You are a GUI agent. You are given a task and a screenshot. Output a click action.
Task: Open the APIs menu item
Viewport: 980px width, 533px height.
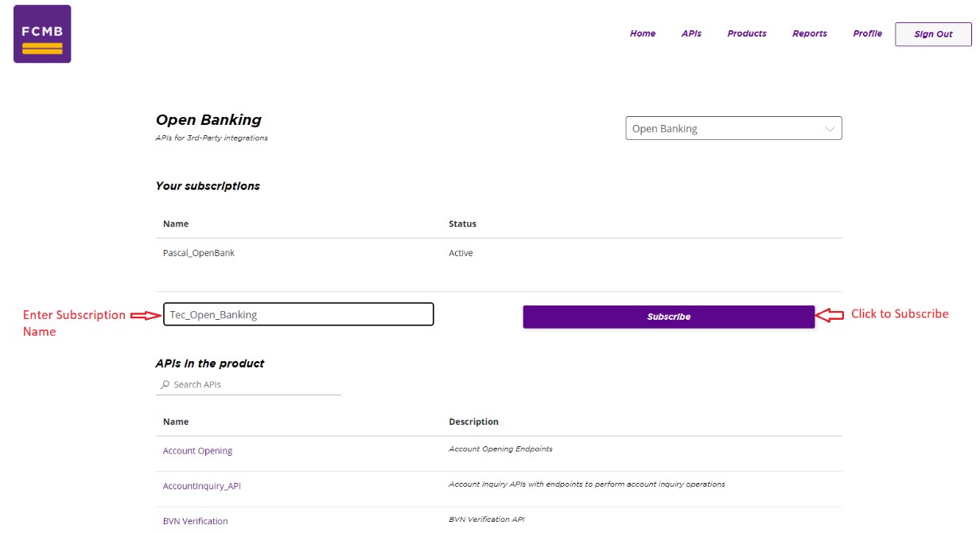click(691, 33)
